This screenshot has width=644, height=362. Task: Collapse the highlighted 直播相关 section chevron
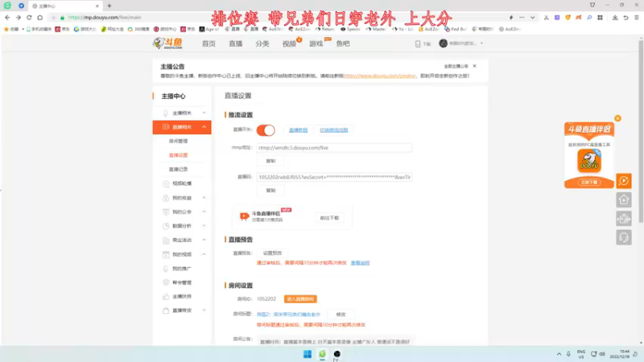204,127
